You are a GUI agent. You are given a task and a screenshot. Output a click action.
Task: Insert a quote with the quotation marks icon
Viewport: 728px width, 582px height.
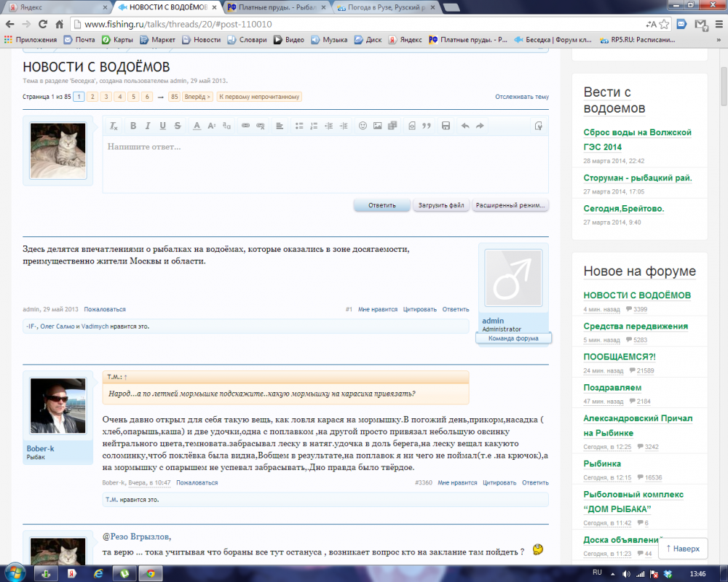427,126
